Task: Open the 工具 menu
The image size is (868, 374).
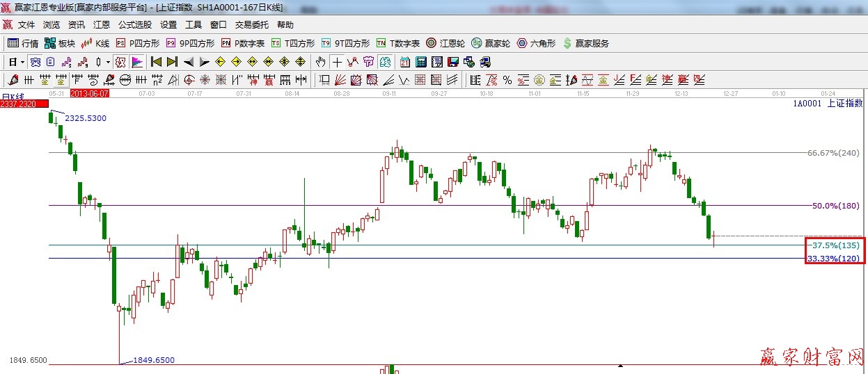Action: click(x=194, y=24)
